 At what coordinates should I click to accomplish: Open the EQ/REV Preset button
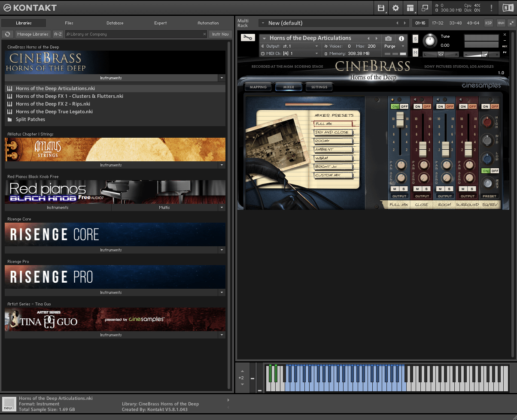pos(490,196)
